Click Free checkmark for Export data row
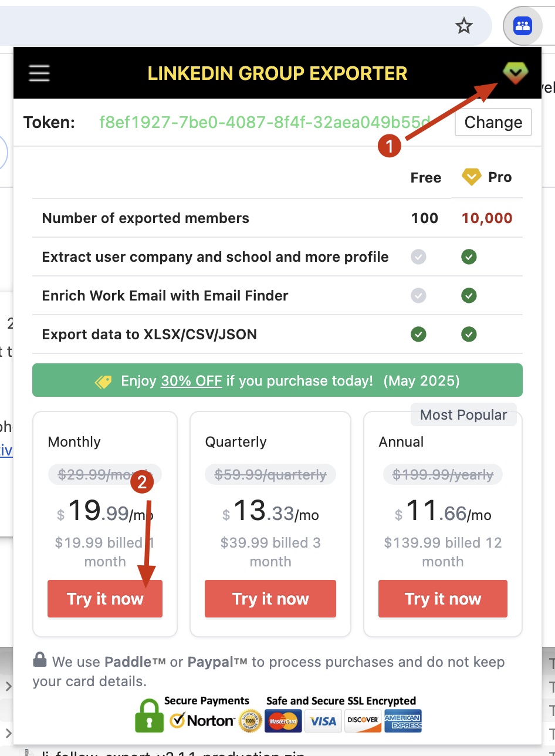555x756 pixels. (418, 335)
